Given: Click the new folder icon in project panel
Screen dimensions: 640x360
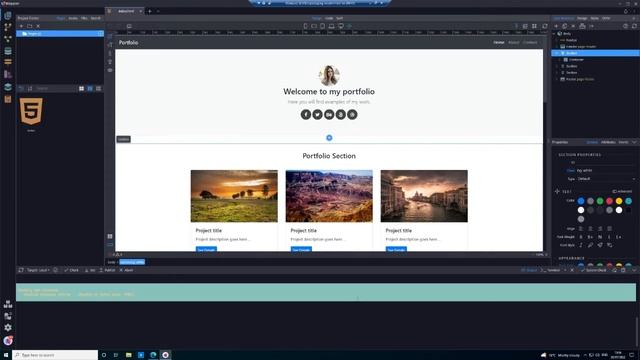Looking at the screenshot, I should (29, 26).
